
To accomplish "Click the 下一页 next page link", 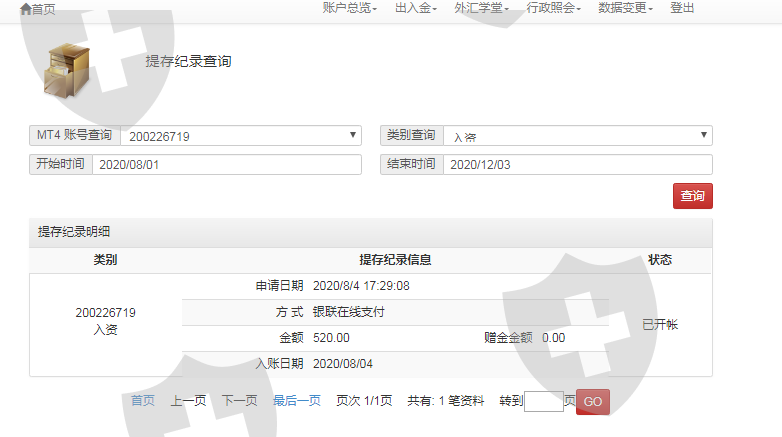I will (x=239, y=401).
